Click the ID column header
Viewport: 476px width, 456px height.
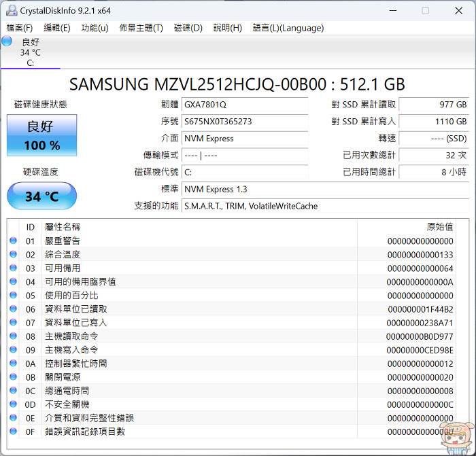(31, 227)
